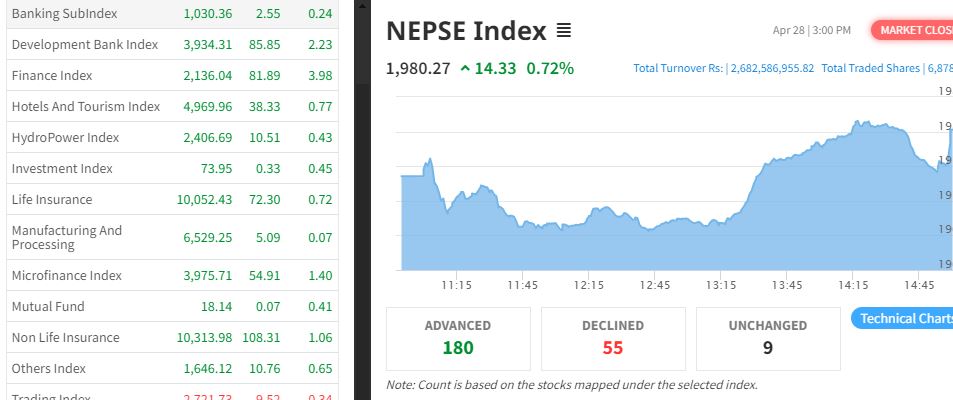Image resolution: width=953 pixels, height=400 pixels.
Task: Click the Market Closed status badge
Action: point(913,30)
